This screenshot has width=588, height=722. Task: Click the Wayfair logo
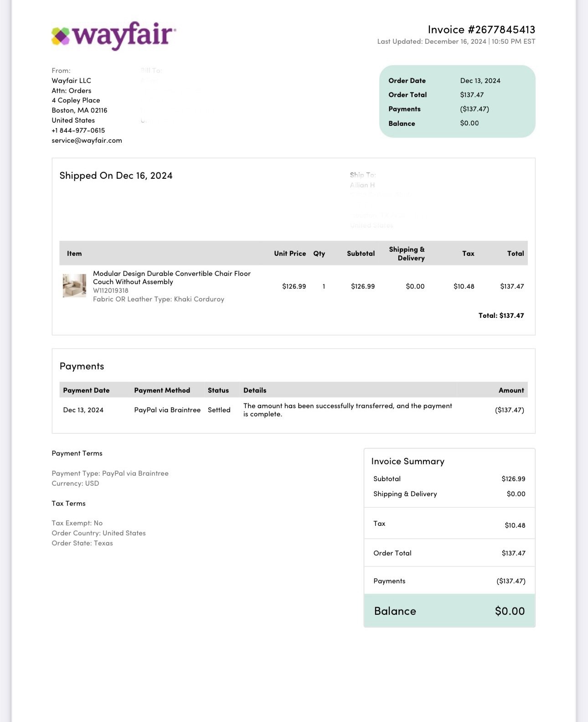(113, 36)
